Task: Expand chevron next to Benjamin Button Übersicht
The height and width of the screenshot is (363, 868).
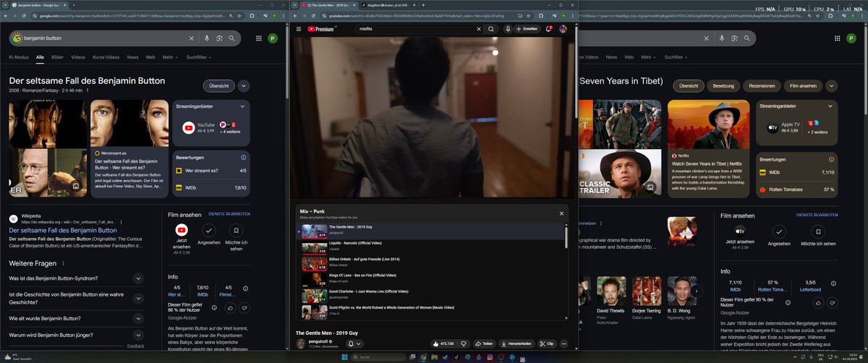Action: pyautogui.click(x=244, y=85)
